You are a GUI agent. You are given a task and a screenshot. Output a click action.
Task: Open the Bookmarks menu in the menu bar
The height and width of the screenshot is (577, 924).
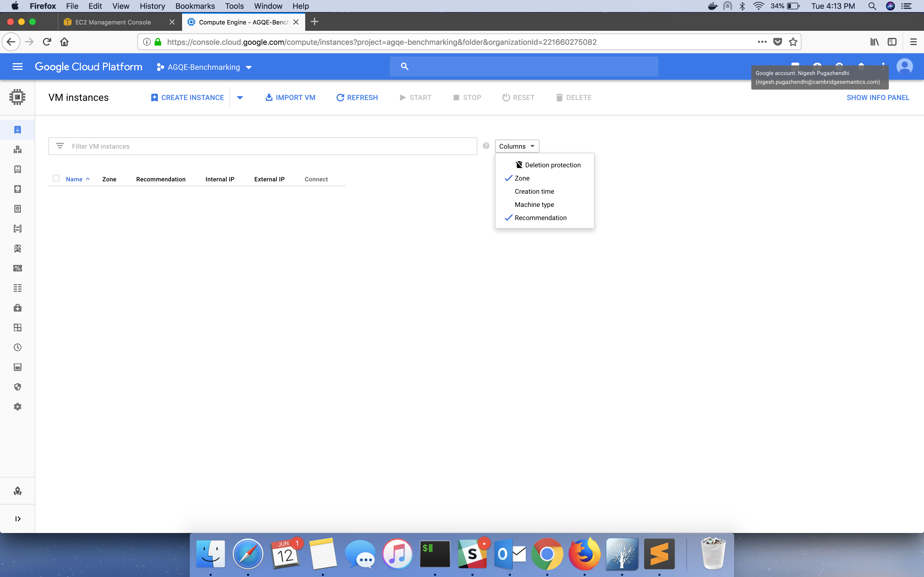[195, 6]
